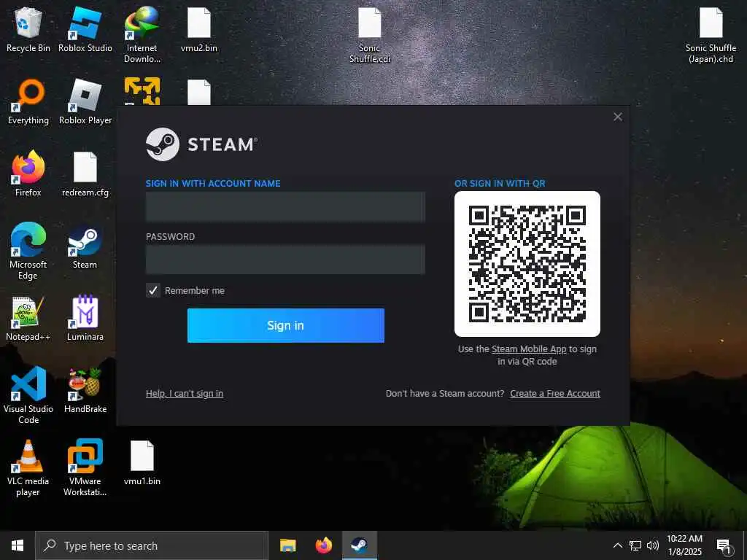Select the Microsoft Edge desktop icon
Viewport: 747px width, 560px height.
[x=28, y=251]
